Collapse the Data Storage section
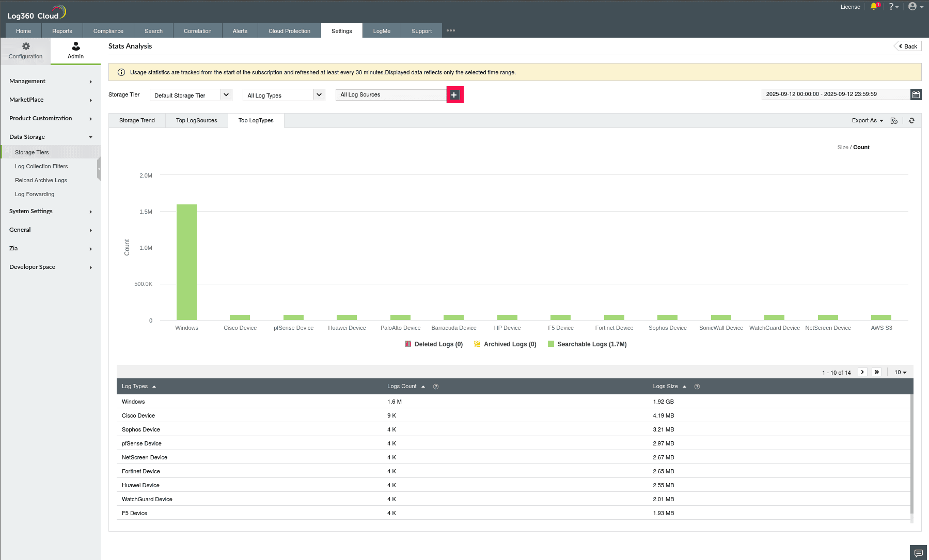Image resolution: width=929 pixels, height=560 pixels. [51, 137]
